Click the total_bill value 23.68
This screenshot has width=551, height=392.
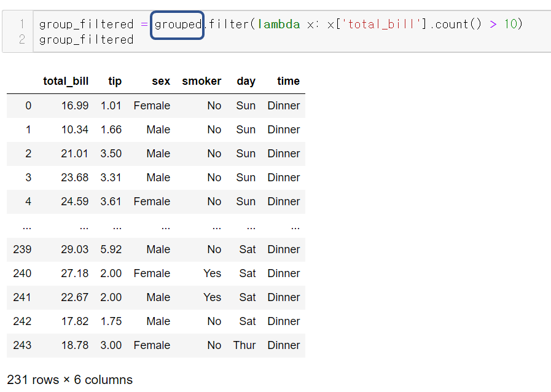[x=75, y=178]
